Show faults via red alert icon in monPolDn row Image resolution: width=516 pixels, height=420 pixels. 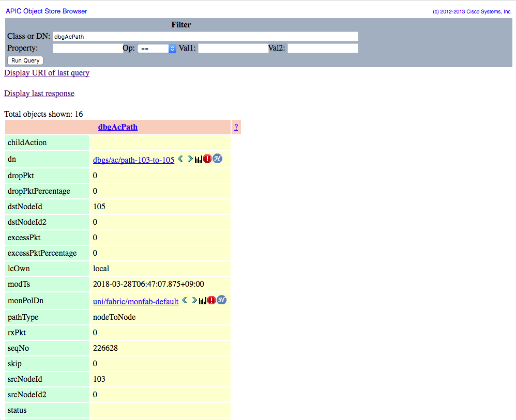tap(211, 301)
